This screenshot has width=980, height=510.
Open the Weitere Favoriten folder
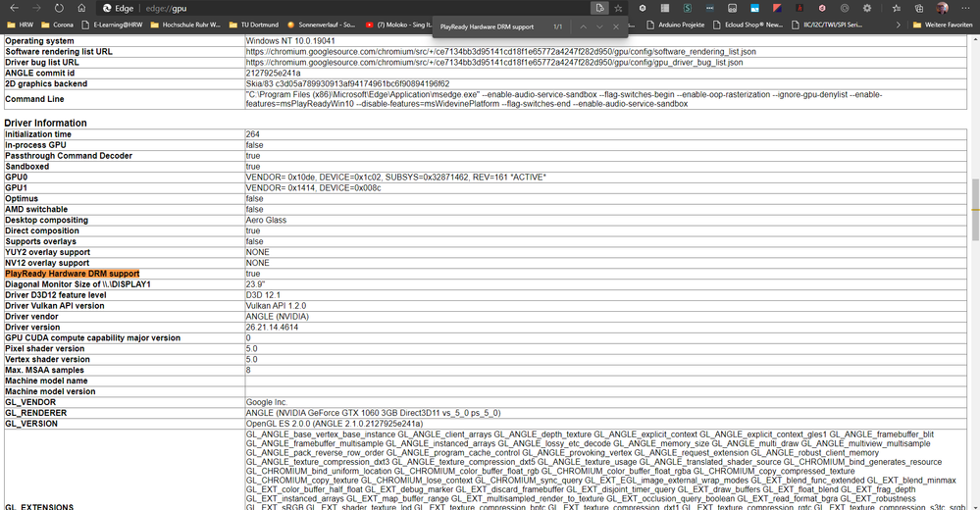pos(943,25)
